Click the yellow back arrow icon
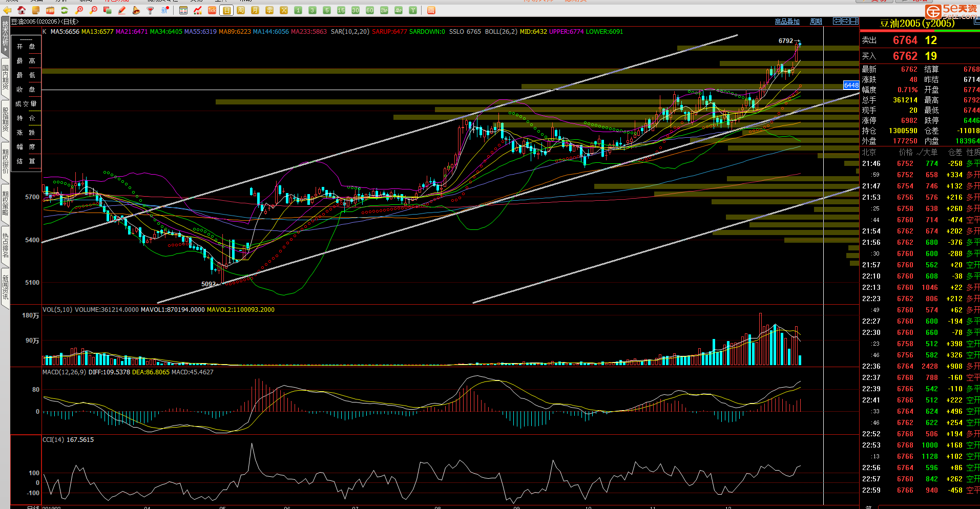 click(x=7, y=10)
